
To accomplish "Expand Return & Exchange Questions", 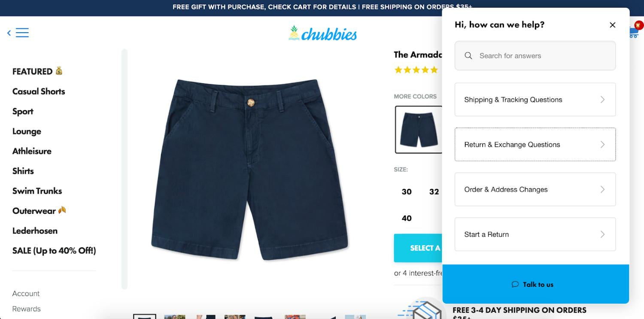I will (x=535, y=145).
